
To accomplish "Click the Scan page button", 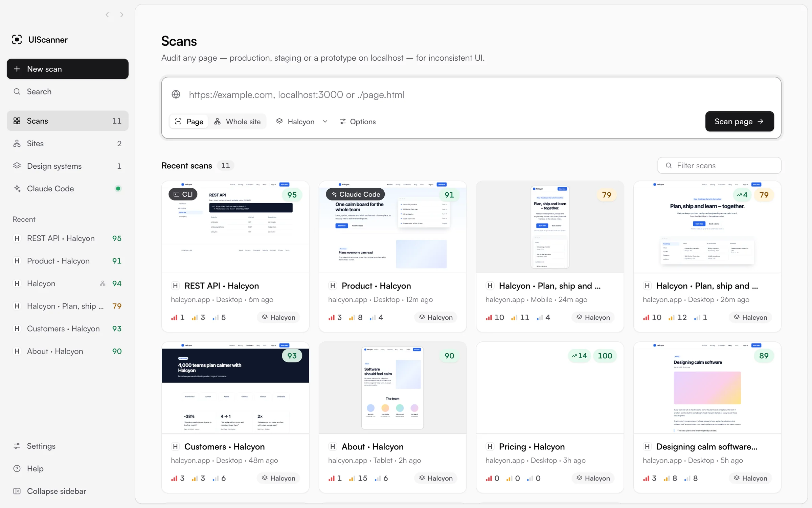I will point(740,121).
